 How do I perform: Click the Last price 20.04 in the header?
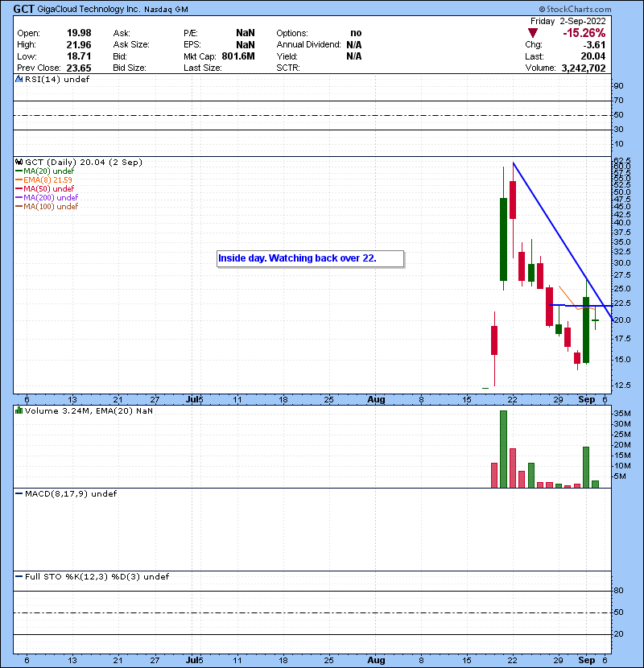[x=592, y=56]
